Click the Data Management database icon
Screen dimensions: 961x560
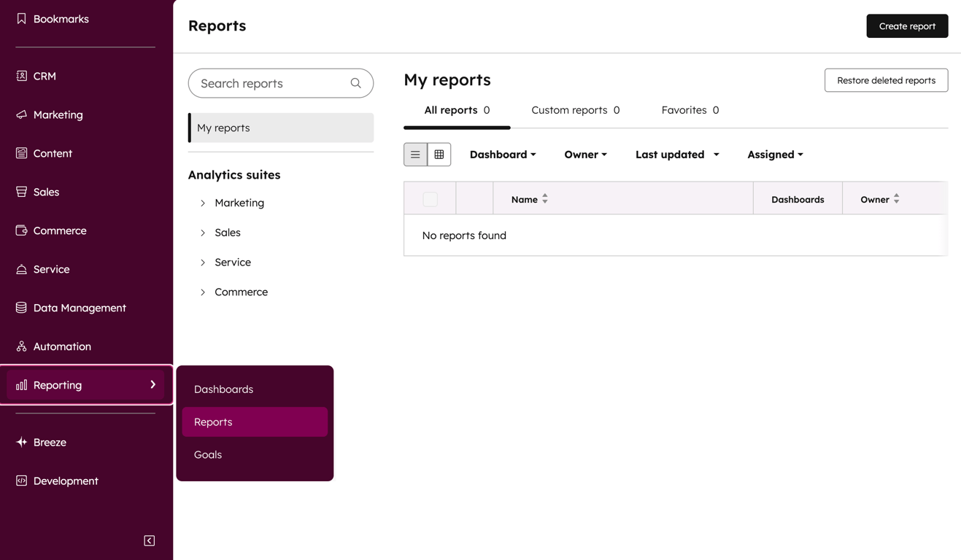21,308
